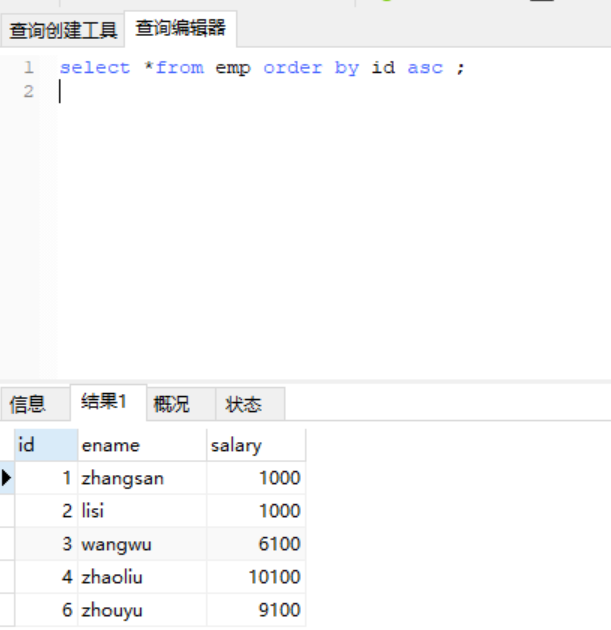This screenshot has height=630, width=611.
Task: Select the 查询编辑器 tab
Action: [x=181, y=29]
